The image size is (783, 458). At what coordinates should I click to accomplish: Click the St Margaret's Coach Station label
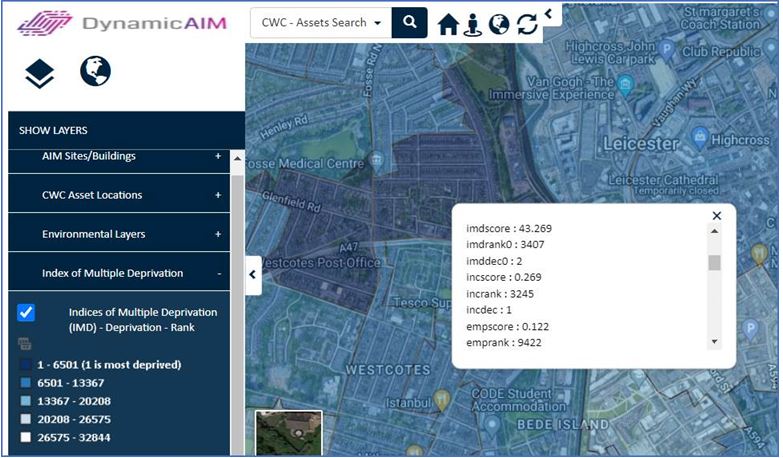coord(721,18)
